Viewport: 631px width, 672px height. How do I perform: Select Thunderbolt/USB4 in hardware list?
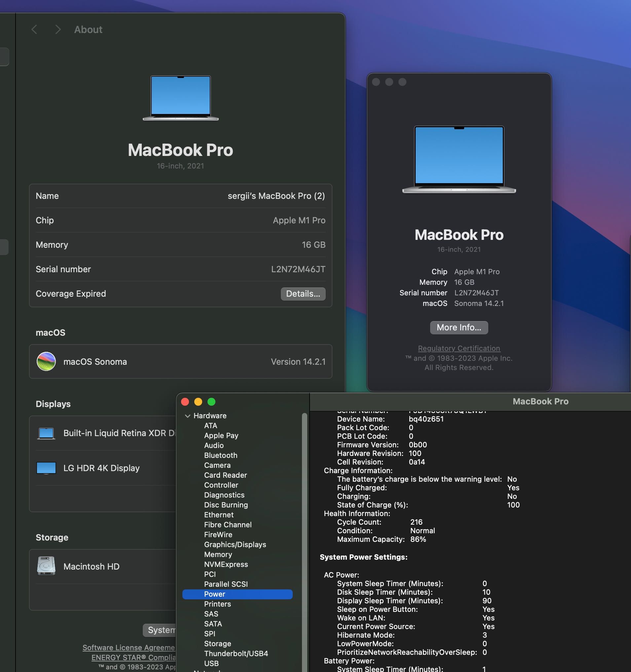(x=236, y=653)
